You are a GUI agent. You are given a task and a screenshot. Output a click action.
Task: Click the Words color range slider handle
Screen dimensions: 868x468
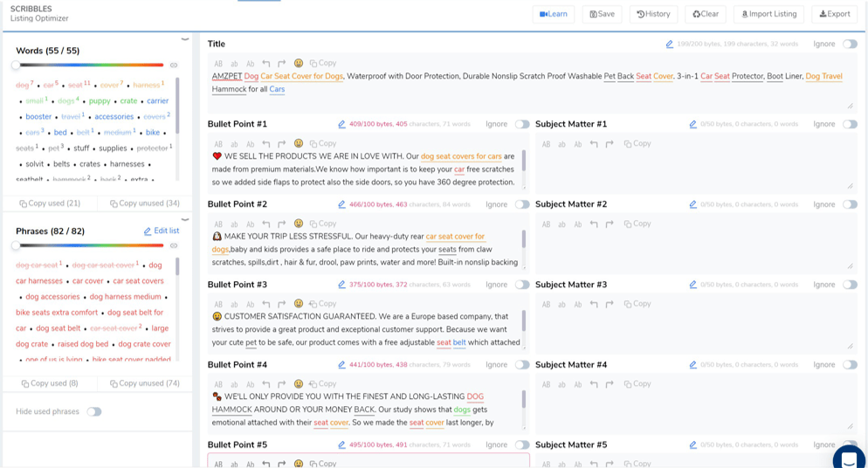[x=16, y=65]
